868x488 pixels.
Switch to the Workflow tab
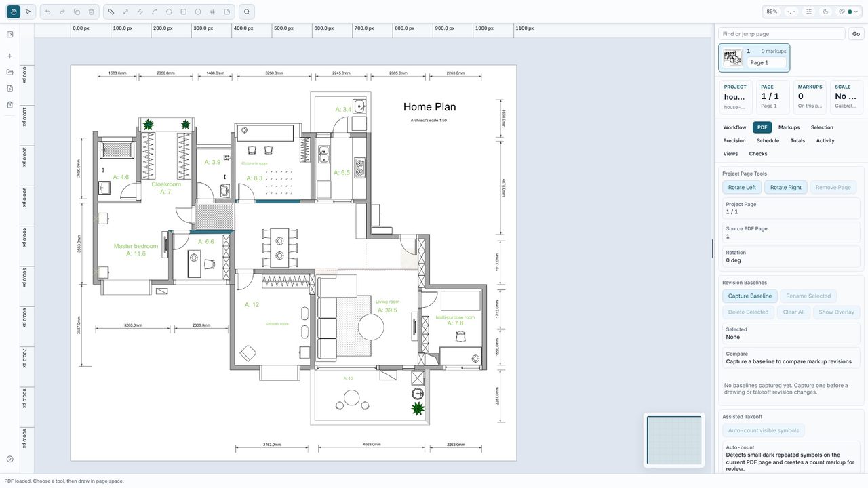tap(734, 127)
